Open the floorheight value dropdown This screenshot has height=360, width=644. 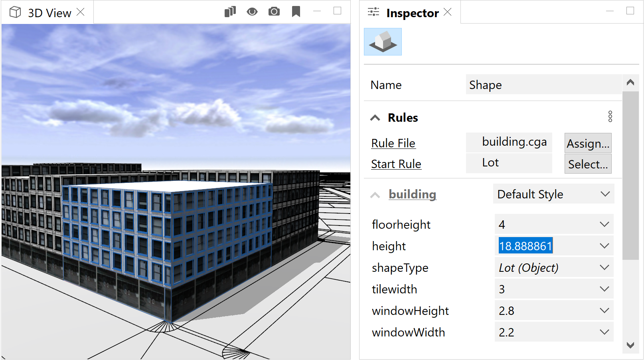(605, 224)
